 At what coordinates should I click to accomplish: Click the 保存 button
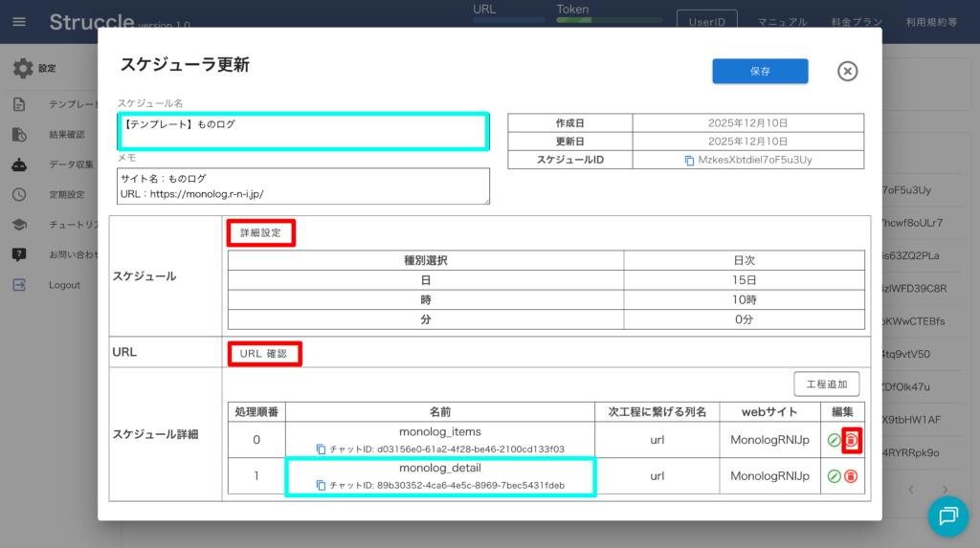pos(760,72)
